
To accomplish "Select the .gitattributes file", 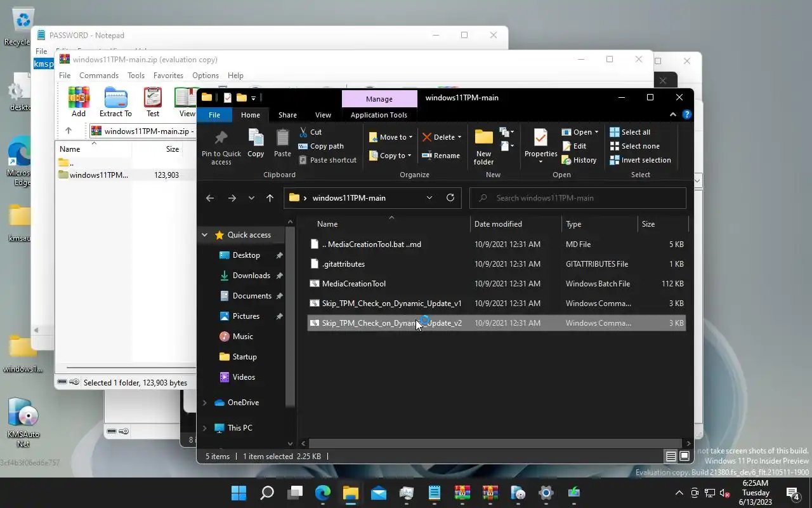I will pyautogui.click(x=497, y=264).
